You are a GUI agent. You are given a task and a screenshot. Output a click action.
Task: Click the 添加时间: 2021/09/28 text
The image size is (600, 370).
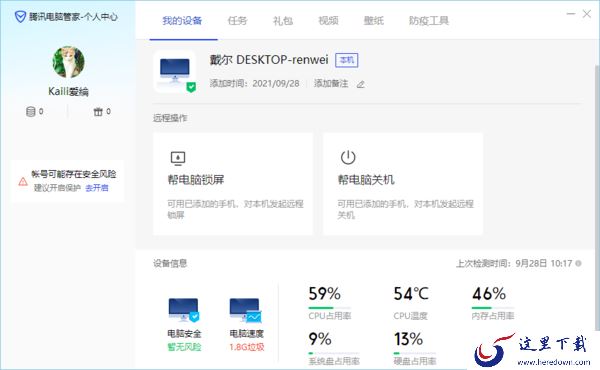(254, 83)
